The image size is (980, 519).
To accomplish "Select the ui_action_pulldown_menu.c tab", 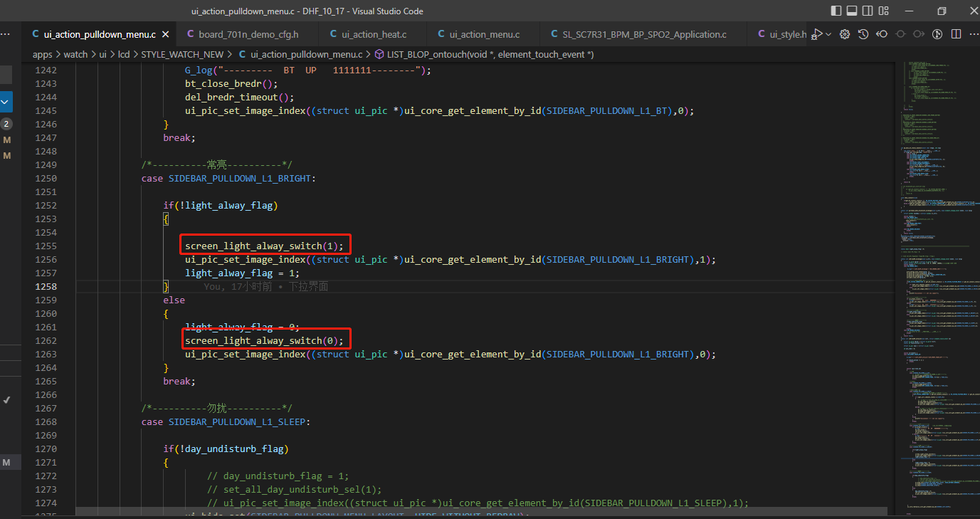I will pyautogui.click(x=98, y=34).
